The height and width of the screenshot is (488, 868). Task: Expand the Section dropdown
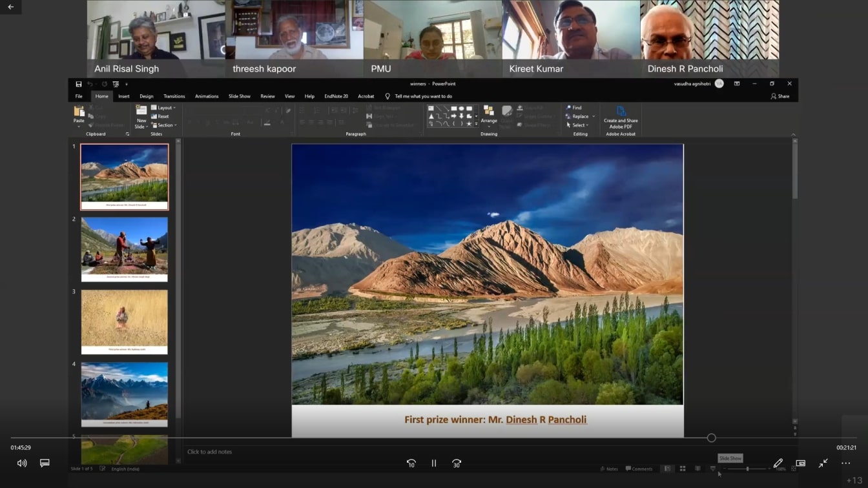click(164, 125)
